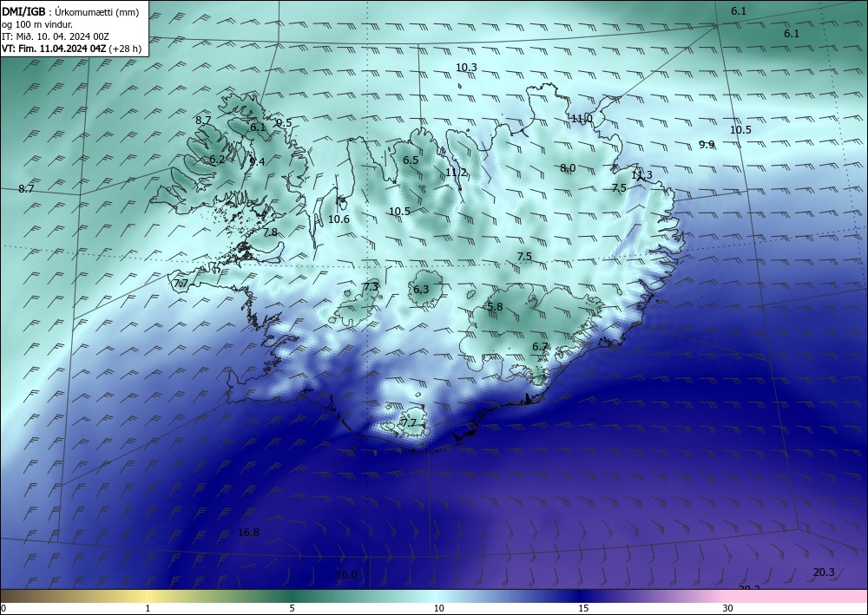Click the 7.8 value near the islands
Image resolution: width=868 pixels, height=615 pixels.
coord(270,232)
